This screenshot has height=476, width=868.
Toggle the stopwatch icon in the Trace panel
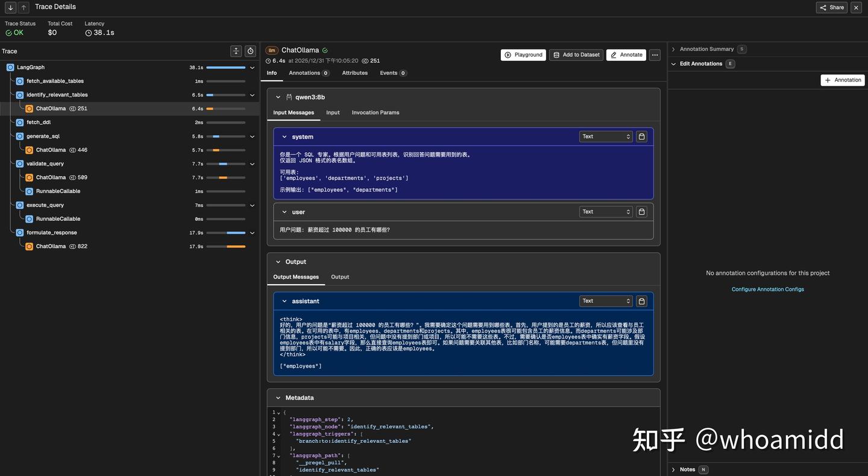pyautogui.click(x=250, y=50)
